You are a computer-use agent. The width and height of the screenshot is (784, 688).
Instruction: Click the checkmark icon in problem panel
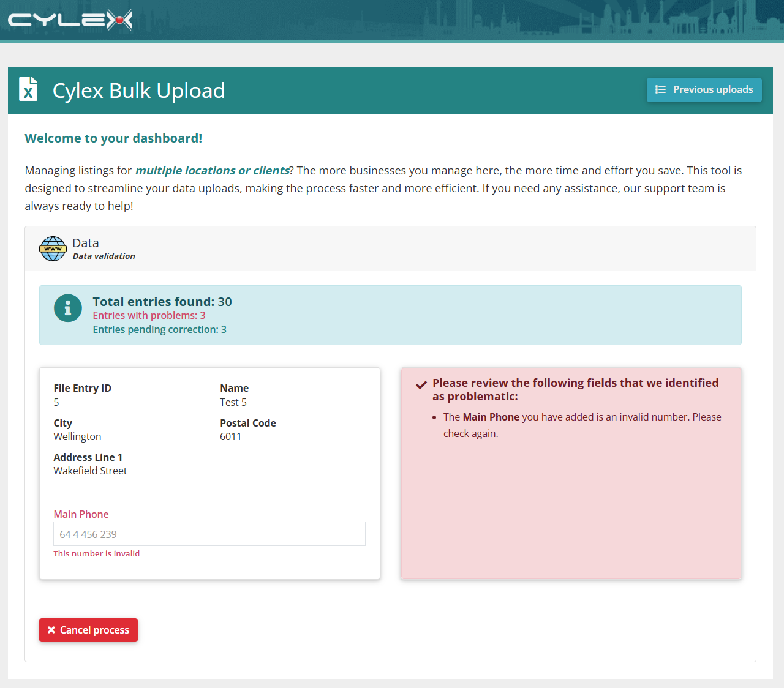421,385
